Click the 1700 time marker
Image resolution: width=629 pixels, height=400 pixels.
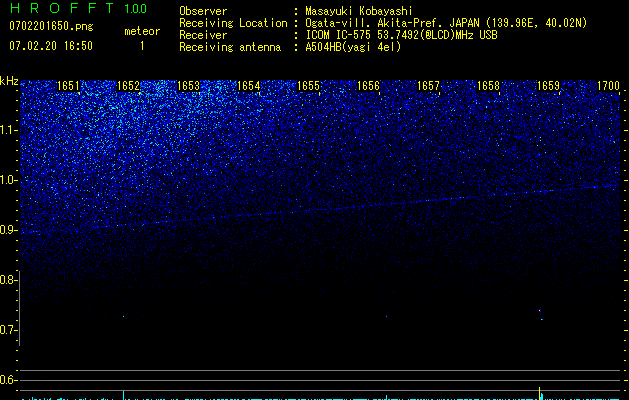609,86
